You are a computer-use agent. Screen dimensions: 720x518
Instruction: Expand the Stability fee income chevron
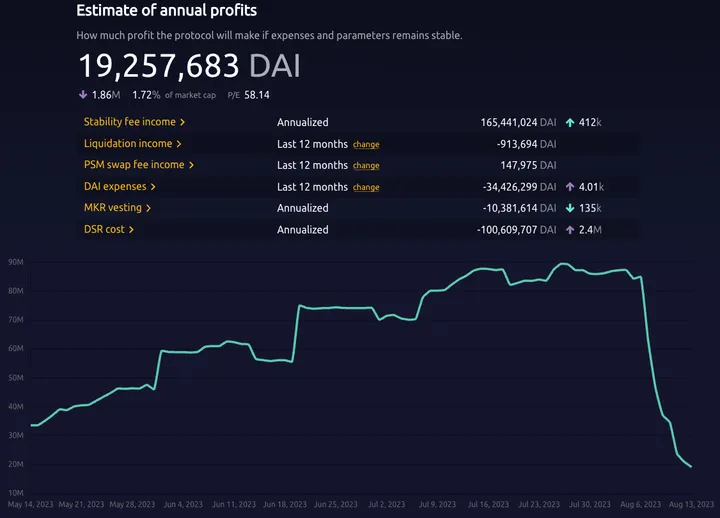pos(183,122)
